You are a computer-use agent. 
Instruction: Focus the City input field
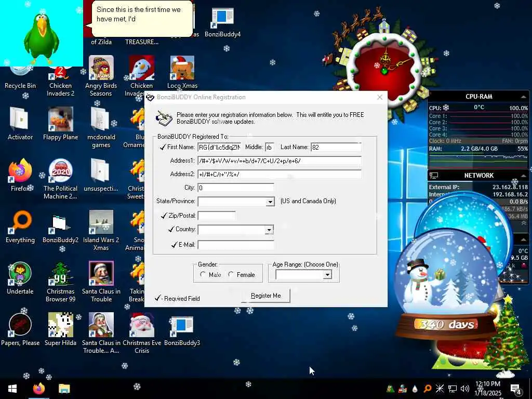pos(236,188)
